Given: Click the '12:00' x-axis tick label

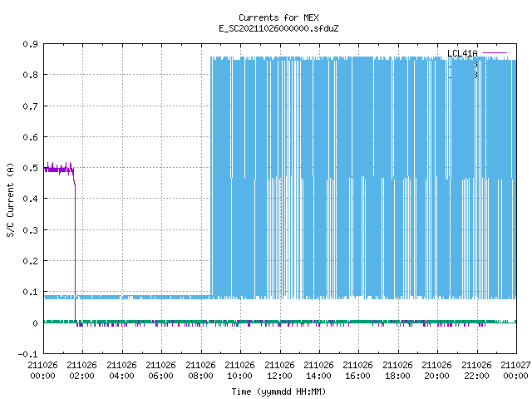Looking at the screenshot, I should point(279,376).
